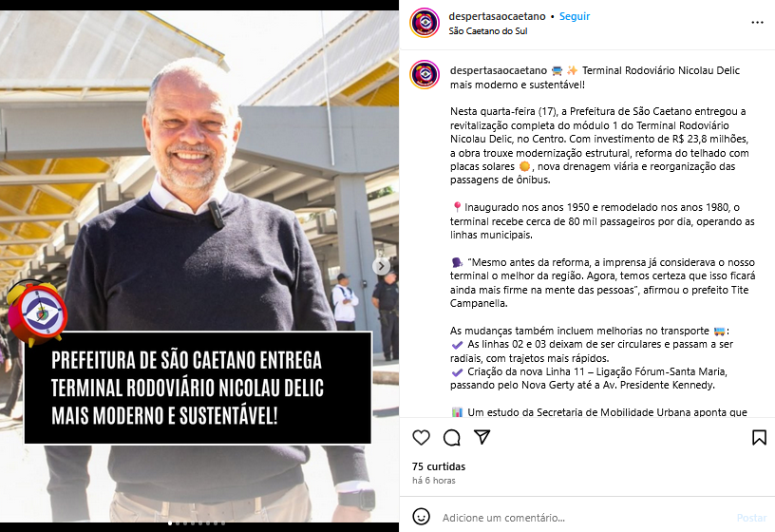
Task: Open the São Caetano do Sul location
Action: click(x=488, y=31)
